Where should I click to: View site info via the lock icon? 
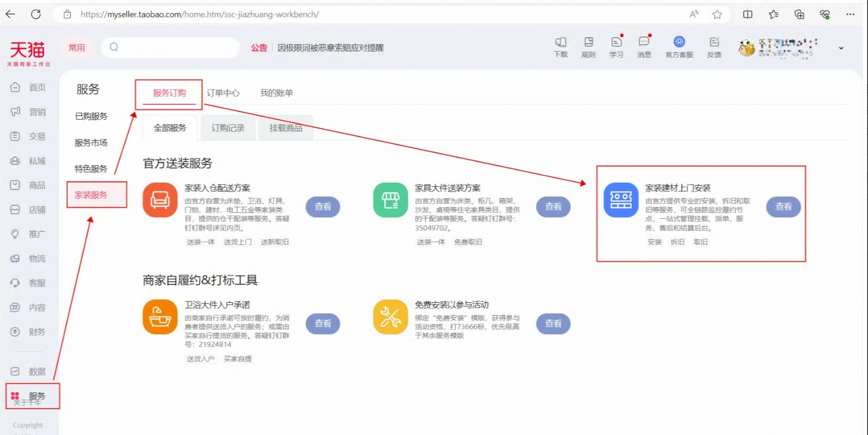coord(67,14)
